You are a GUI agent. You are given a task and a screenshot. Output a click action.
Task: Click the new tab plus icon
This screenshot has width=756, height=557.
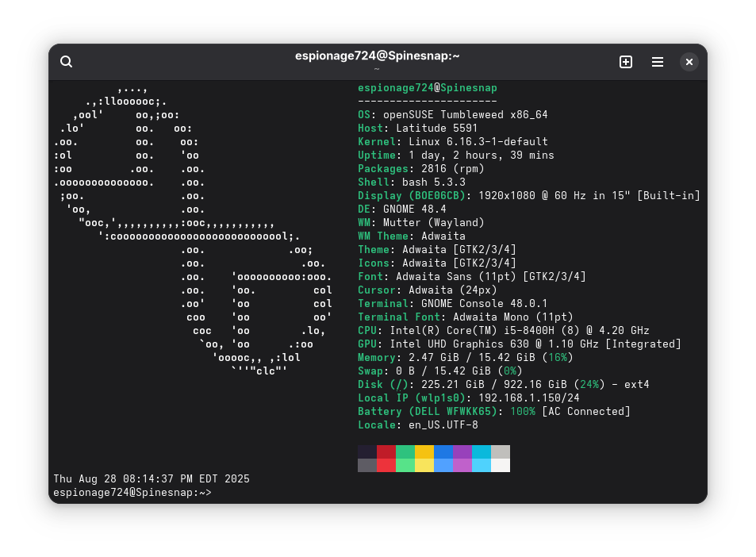pyautogui.click(x=626, y=62)
